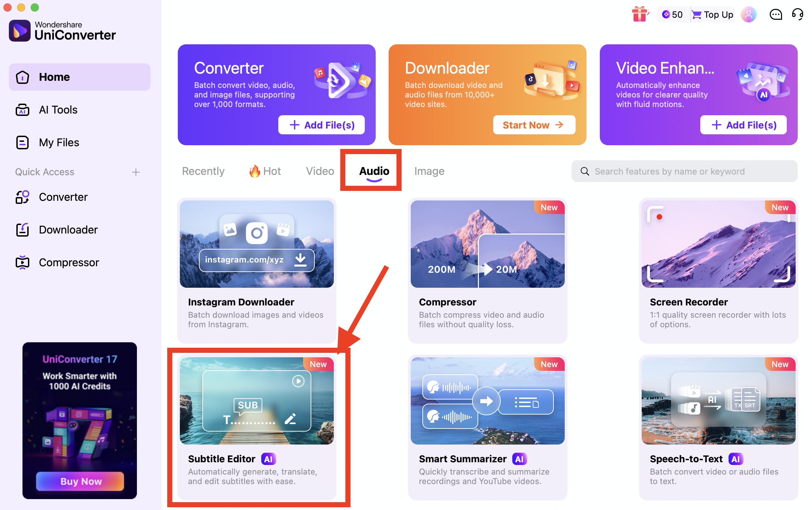This screenshot has height=510, width=812.
Task: Switch to the Video tab
Action: pos(319,171)
